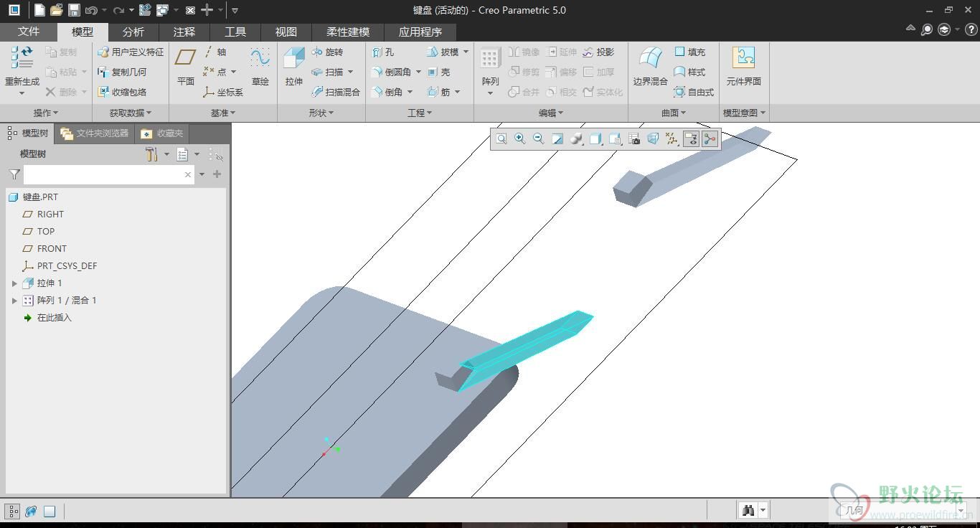Expand the 曲面 group dropdown

674,113
